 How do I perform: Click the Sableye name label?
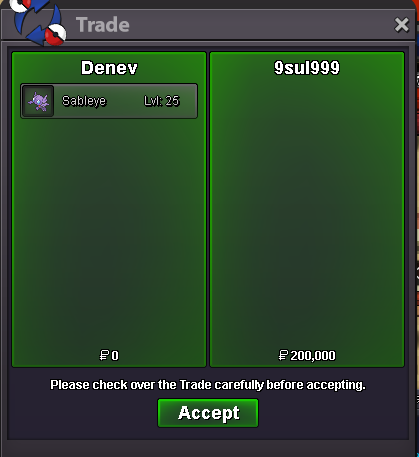click(x=84, y=101)
